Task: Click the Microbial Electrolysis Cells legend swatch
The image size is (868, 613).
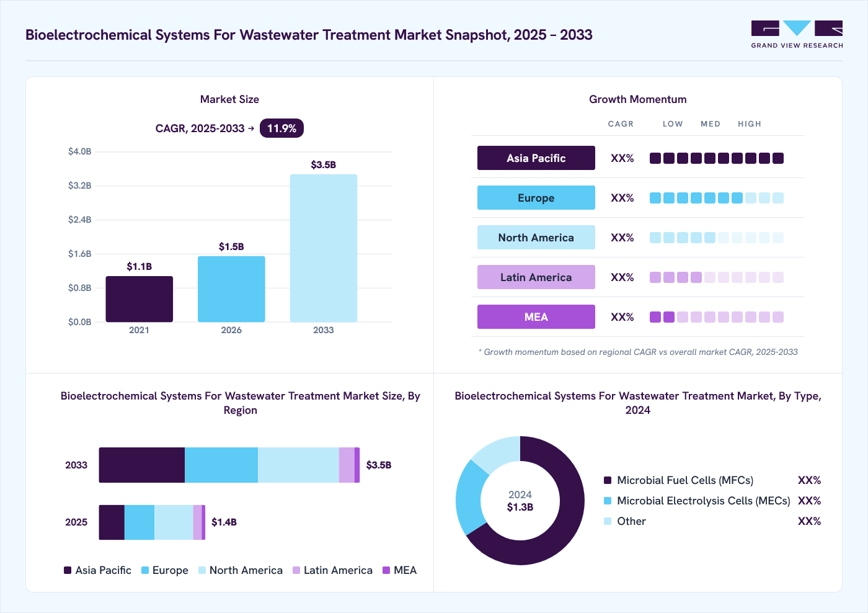Action: coord(608,501)
